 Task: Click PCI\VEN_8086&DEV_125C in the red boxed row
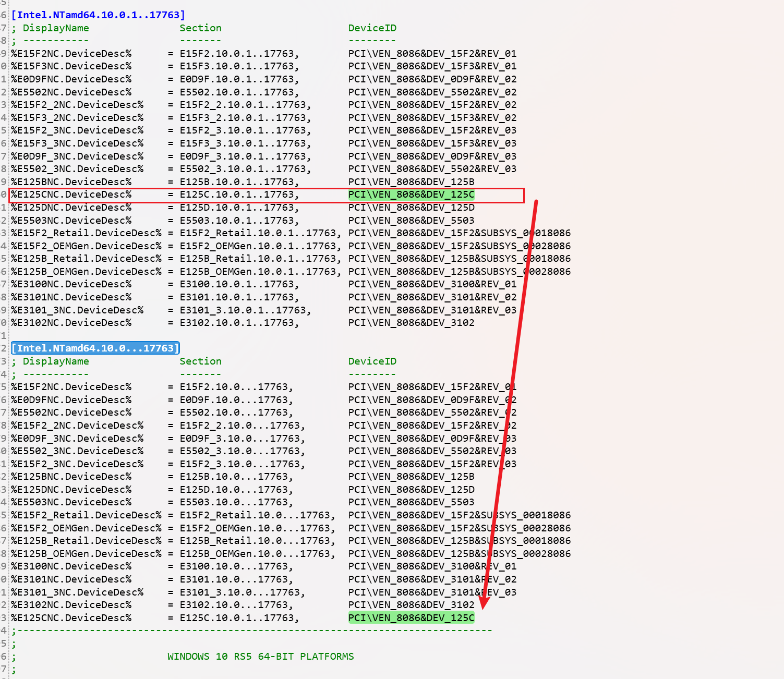point(412,195)
